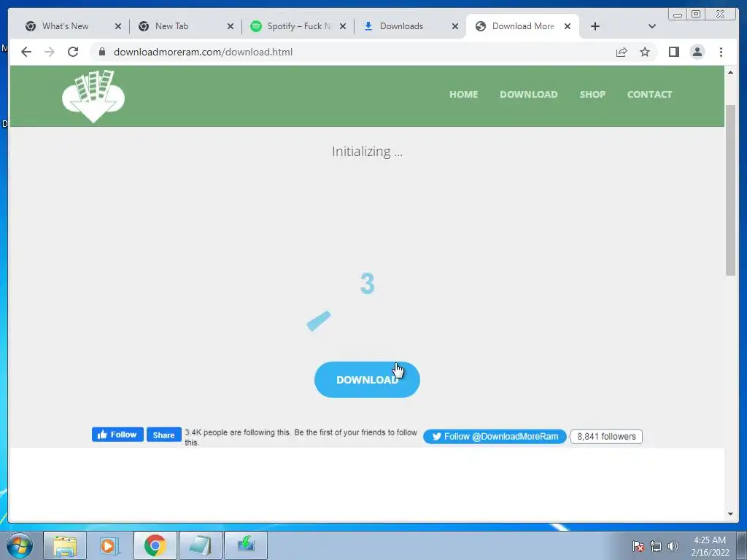Click the scrollbar down arrow
747x560 pixels.
[731, 514]
